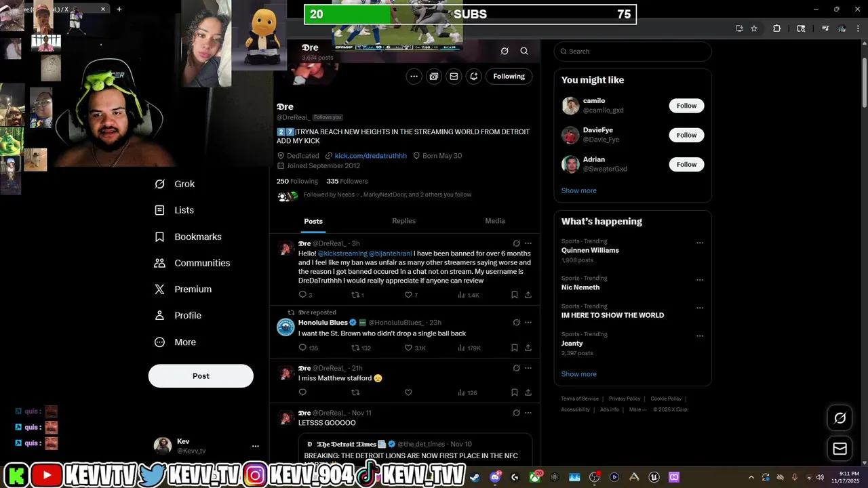Share the 'I miss Matthew stafford' post

528,392
